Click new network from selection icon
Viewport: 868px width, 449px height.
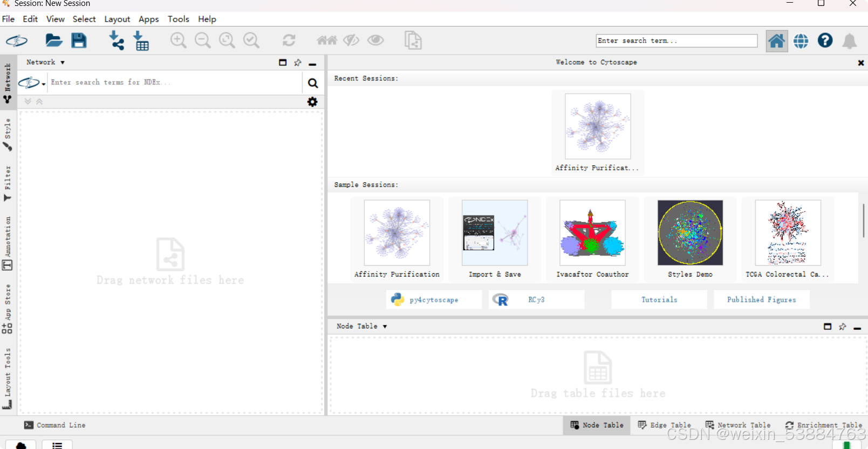(413, 40)
